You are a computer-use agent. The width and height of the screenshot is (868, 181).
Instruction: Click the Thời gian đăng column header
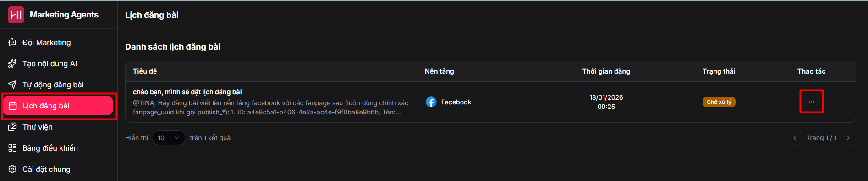(606, 71)
